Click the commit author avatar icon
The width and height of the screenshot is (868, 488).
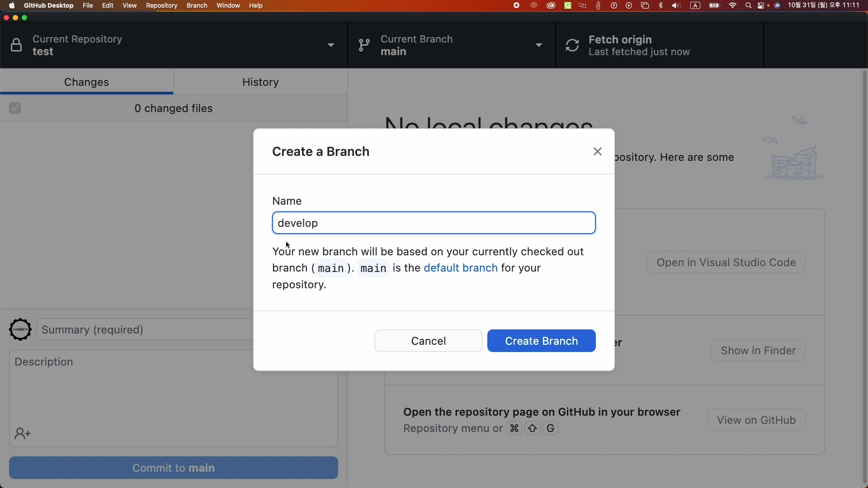(x=20, y=330)
